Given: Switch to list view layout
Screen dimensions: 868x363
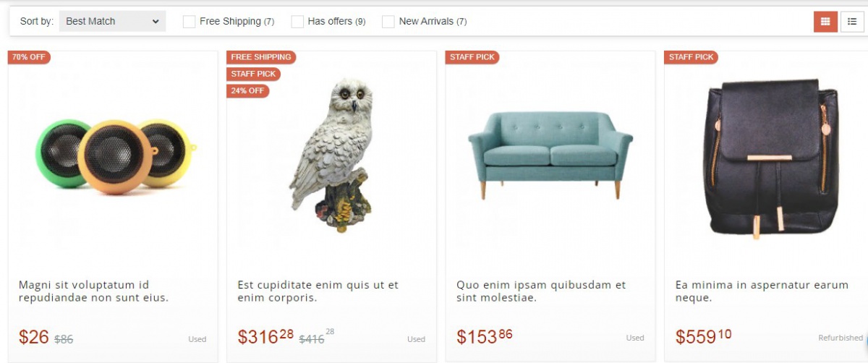Looking at the screenshot, I should tap(852, 22).
